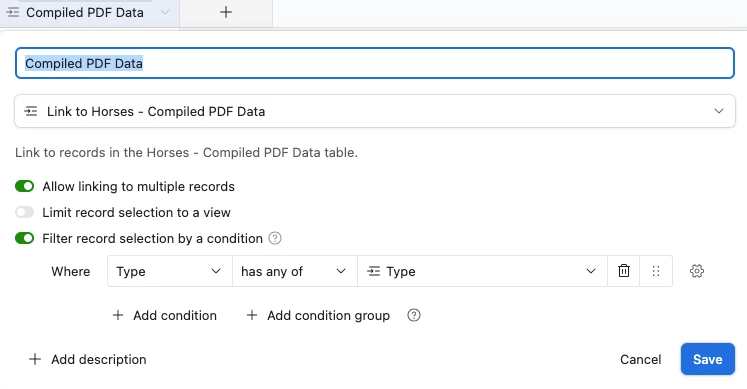Open condition settings via the gear icon
The image size is (747, 389).
click(x=697, y=271)
